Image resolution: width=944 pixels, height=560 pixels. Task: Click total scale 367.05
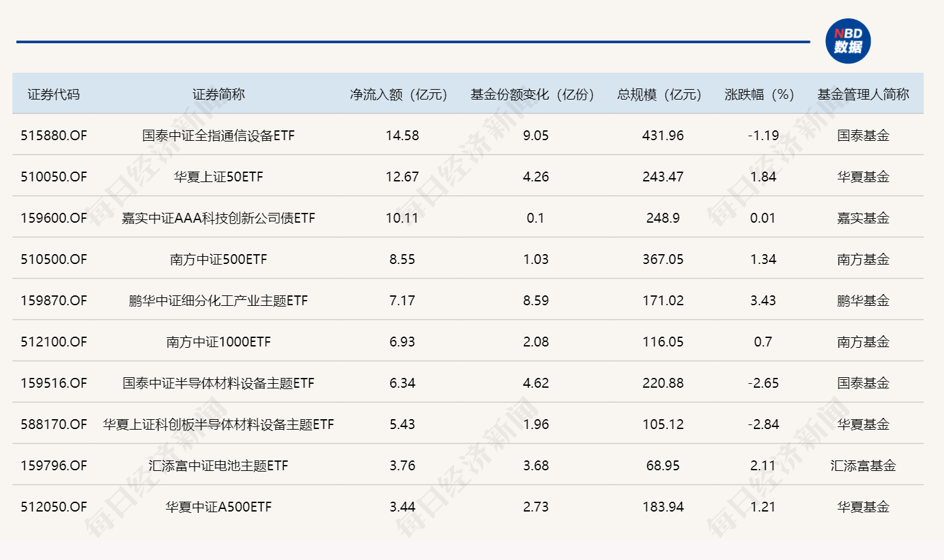663,259
